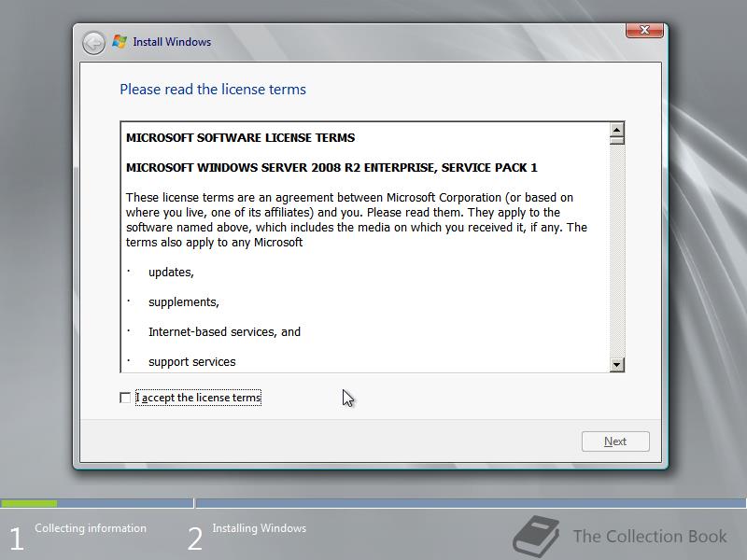Click the 'Installing Windows' step label
The image size is (747, 560).
click(260, 528)
